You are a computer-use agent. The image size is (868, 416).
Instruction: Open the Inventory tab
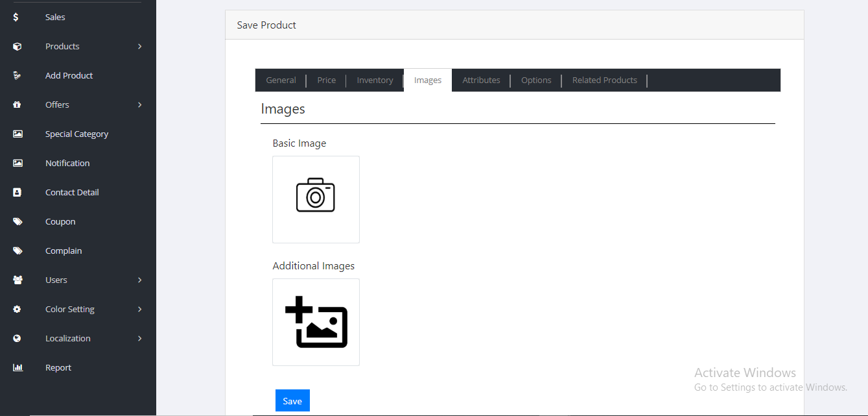point(375,80)
